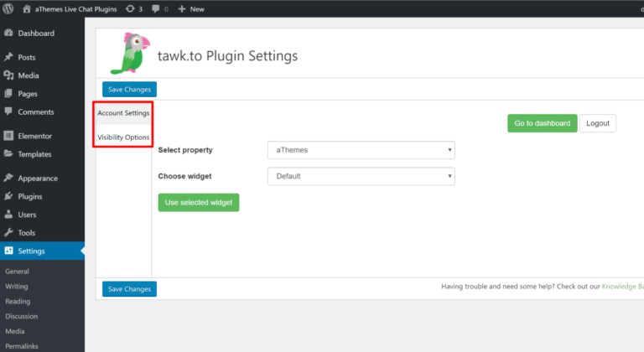Switch to Visibility Options tab
The image size is (644, 352).
tap(123, 137)
